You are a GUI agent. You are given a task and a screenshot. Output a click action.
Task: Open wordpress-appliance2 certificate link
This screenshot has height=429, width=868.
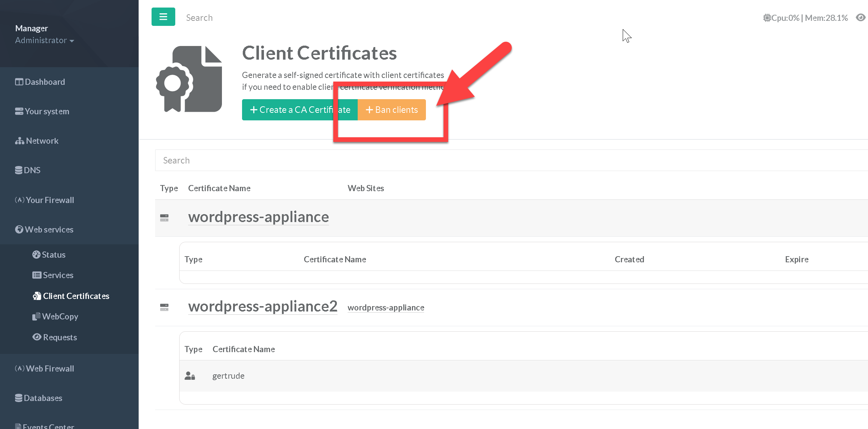263,306
